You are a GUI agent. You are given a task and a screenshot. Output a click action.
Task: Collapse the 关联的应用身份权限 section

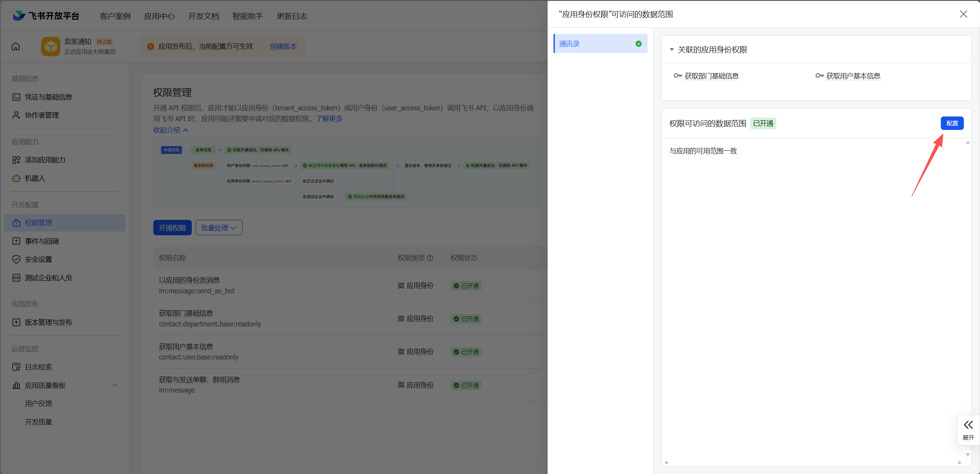[x=672, y=50]
